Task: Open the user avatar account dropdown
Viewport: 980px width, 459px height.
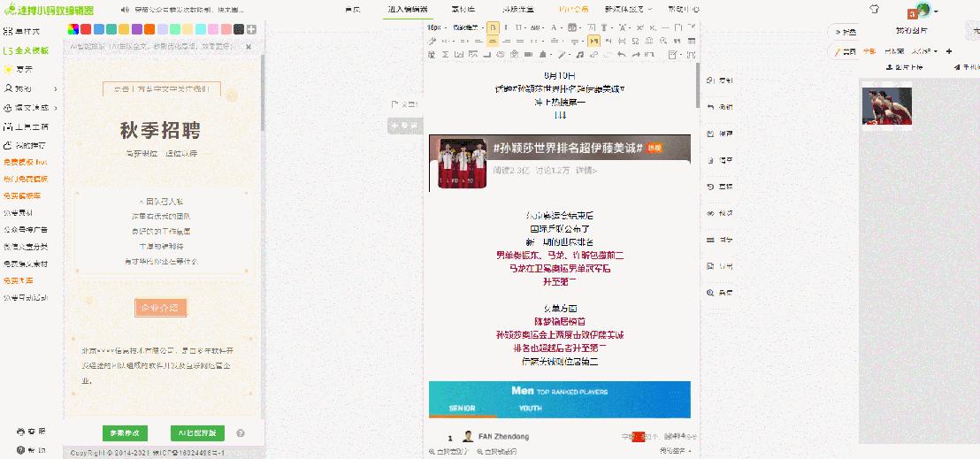Action: point(926,10)
